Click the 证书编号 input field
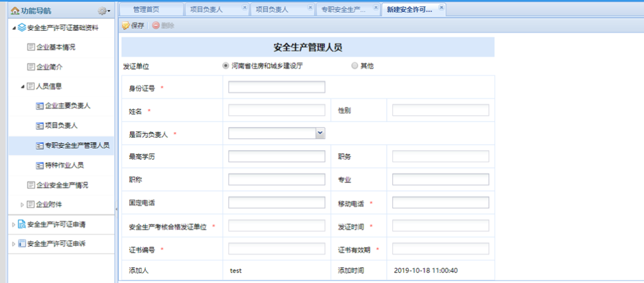The image size is (644, 283). [x=277, y=248]
